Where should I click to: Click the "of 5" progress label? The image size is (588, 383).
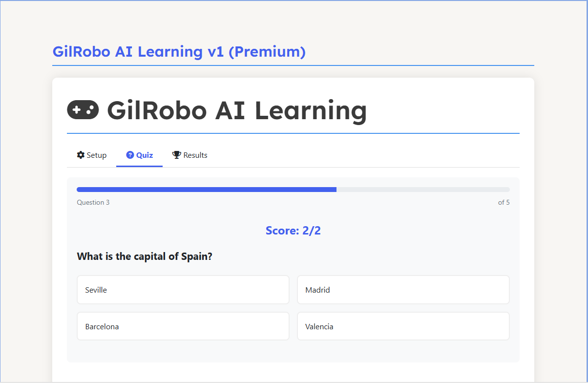pyautogui.click(x=504, y=202)
